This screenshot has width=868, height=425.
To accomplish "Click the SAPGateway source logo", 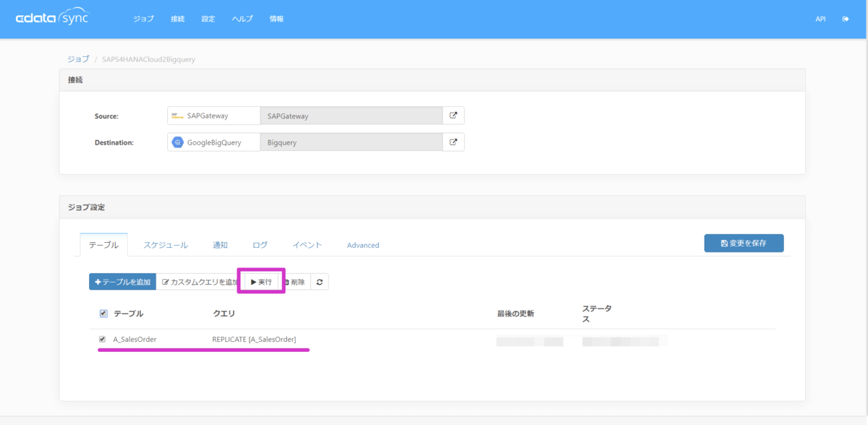I will (177, 116).
